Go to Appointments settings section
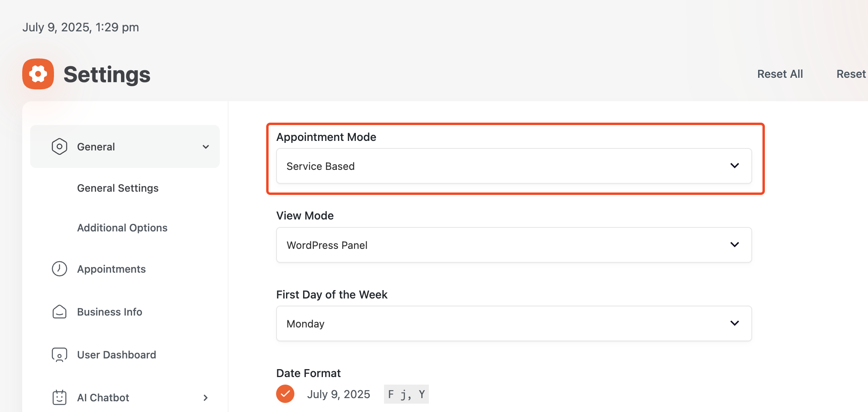 coord(111,269)
